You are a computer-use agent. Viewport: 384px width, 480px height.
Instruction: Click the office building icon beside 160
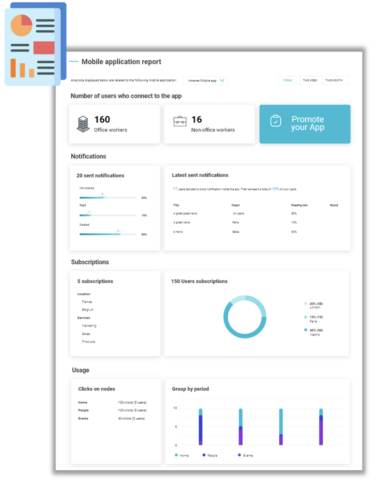pyautogui.click(x=83, y=124)
